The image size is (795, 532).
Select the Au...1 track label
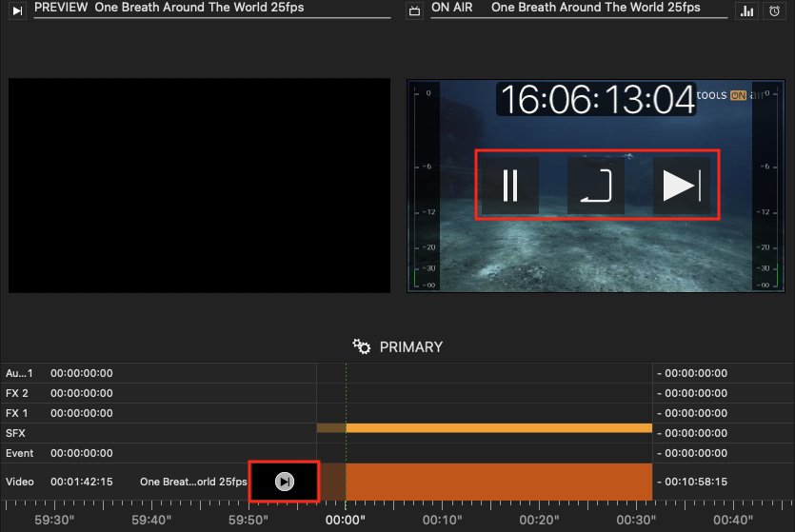tap(19, 373)
